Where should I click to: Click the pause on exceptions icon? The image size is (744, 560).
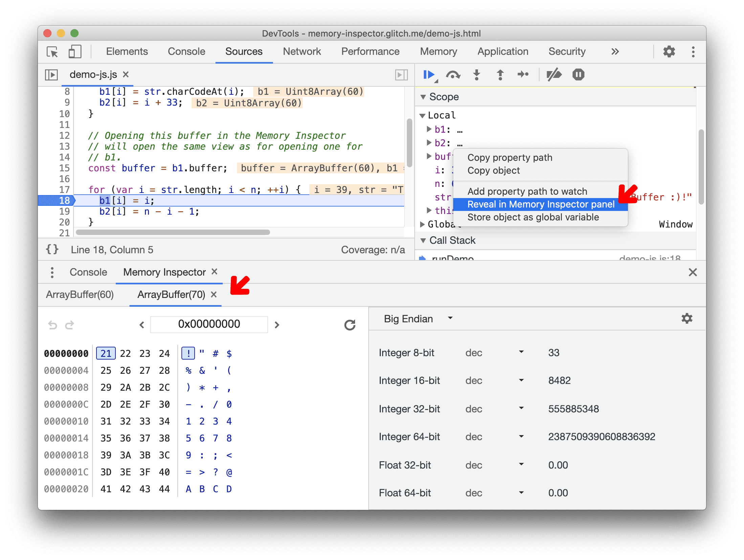click(x=577, y=74)
